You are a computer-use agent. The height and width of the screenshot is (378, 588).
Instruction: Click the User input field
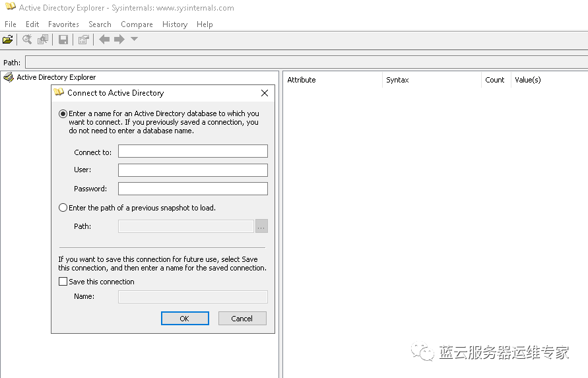click(193, 170)
